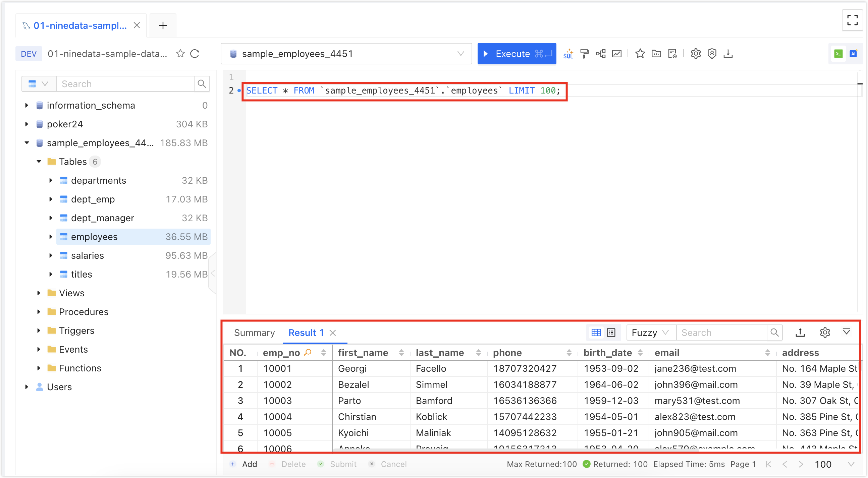This screenshot has width=868, height=478.
Task: Expand the Views folder
Action: pos(39,293)
